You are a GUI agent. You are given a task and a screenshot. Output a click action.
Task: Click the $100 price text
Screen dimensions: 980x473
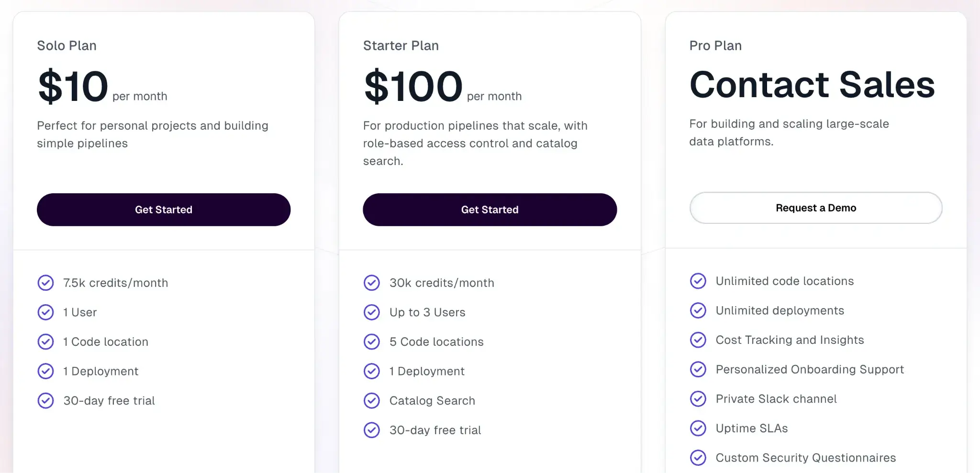[413, 87]
